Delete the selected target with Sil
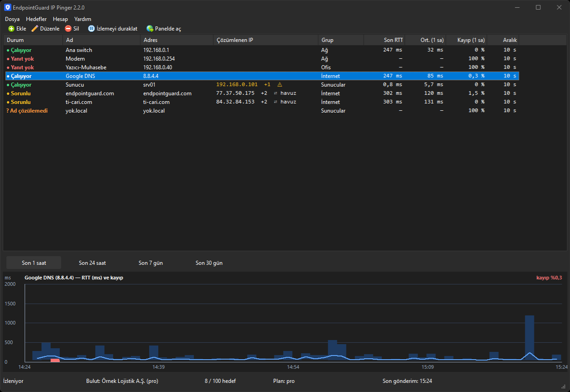Image resolution: width=570 pixels, height=392 pixels. coord(72,29)
